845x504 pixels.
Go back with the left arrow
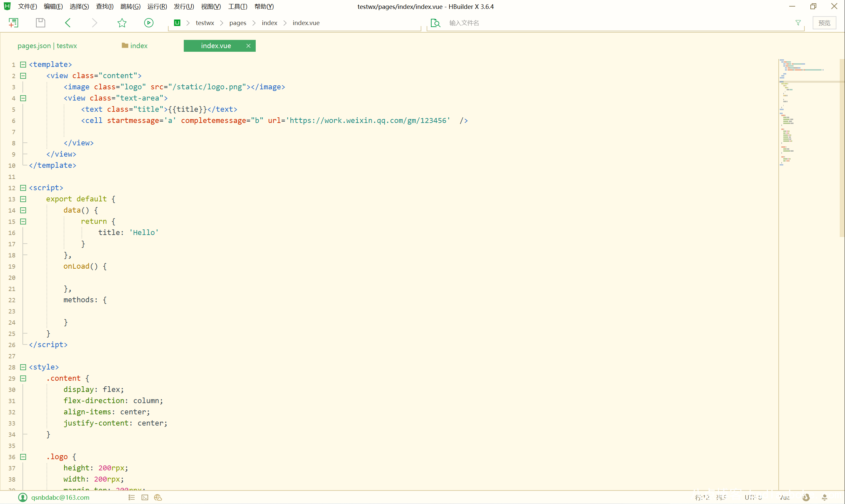[x=68, y=23]
